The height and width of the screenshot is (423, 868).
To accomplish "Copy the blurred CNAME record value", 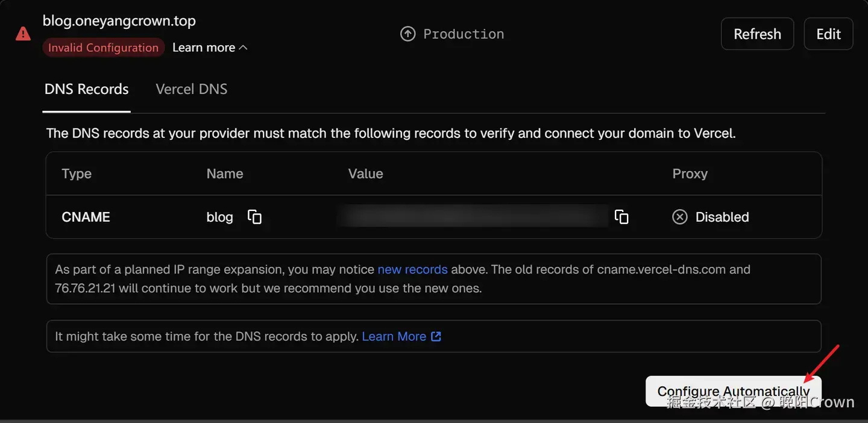I will click(x=621, y=217).
